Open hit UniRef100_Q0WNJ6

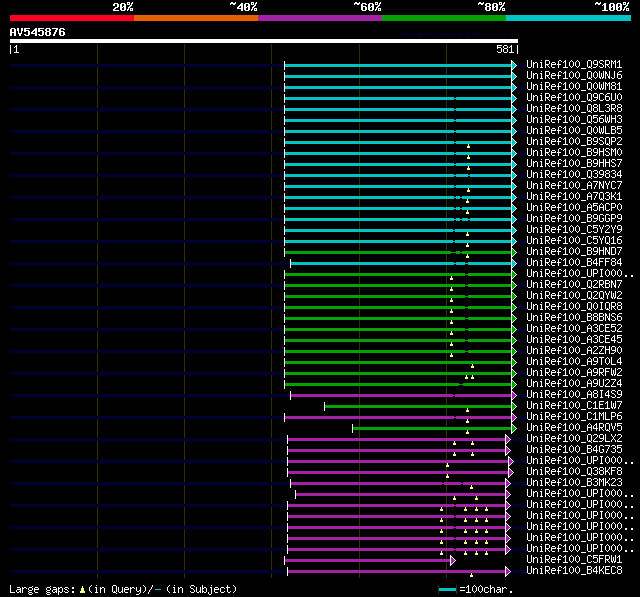tap(574, 75)
